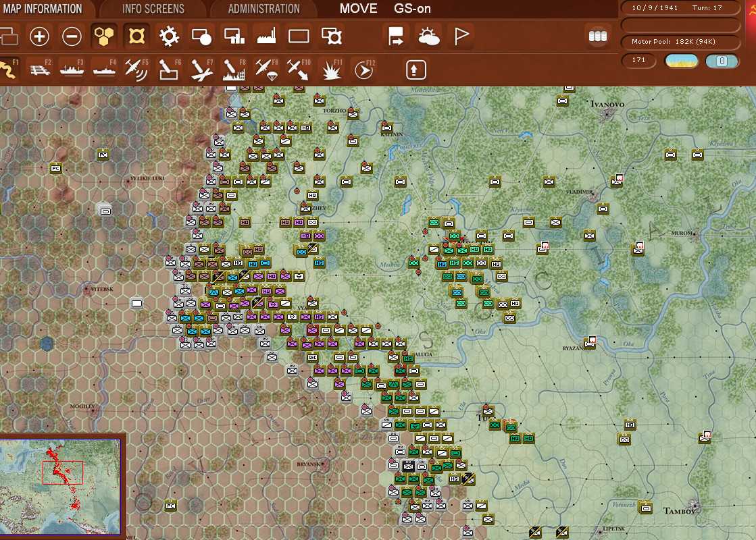Click the MOVE mode label
This screenshot has height=540, width=756.
pyautogui.click(x=358, y=9)
